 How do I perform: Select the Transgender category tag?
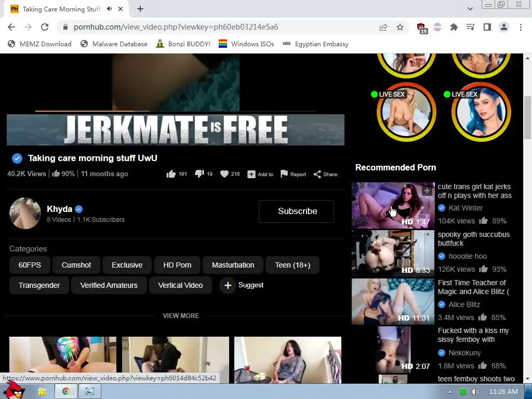[39, 285]
